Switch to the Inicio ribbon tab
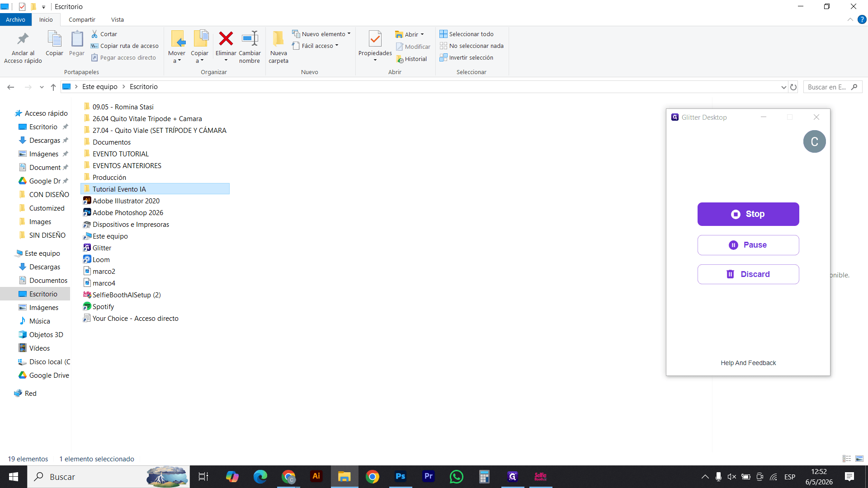 46,19
